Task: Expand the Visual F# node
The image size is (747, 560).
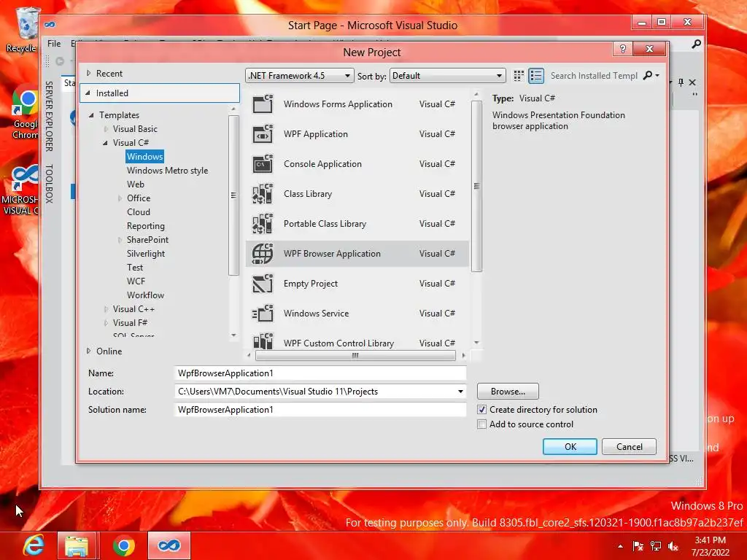Action: [106, 323]
